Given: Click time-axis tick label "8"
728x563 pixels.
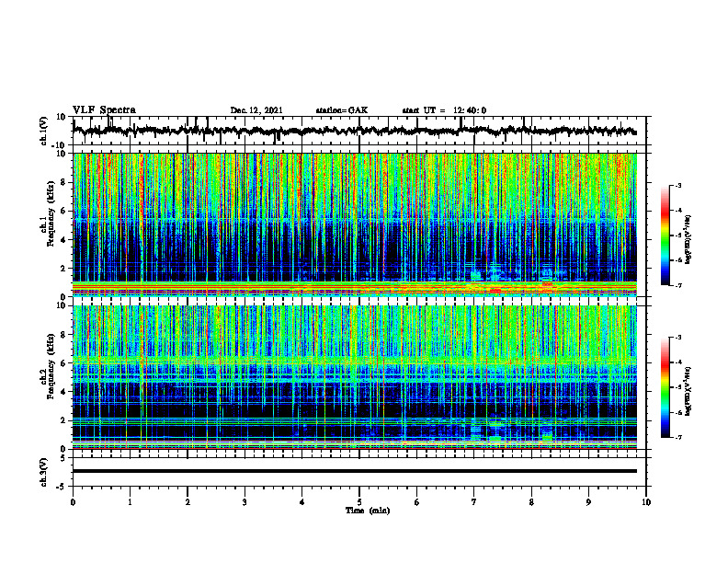Looking at the screenshot, I should (531, 502).
